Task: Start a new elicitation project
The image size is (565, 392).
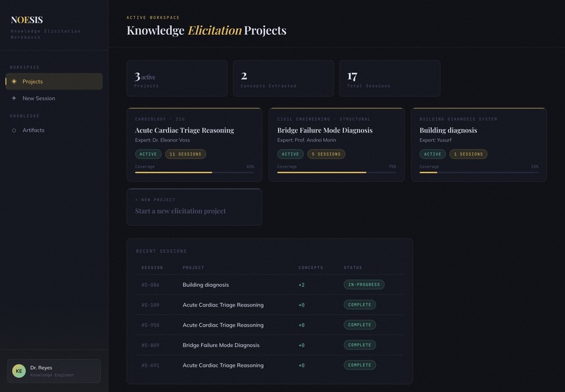Action: [x=194, y=207]
